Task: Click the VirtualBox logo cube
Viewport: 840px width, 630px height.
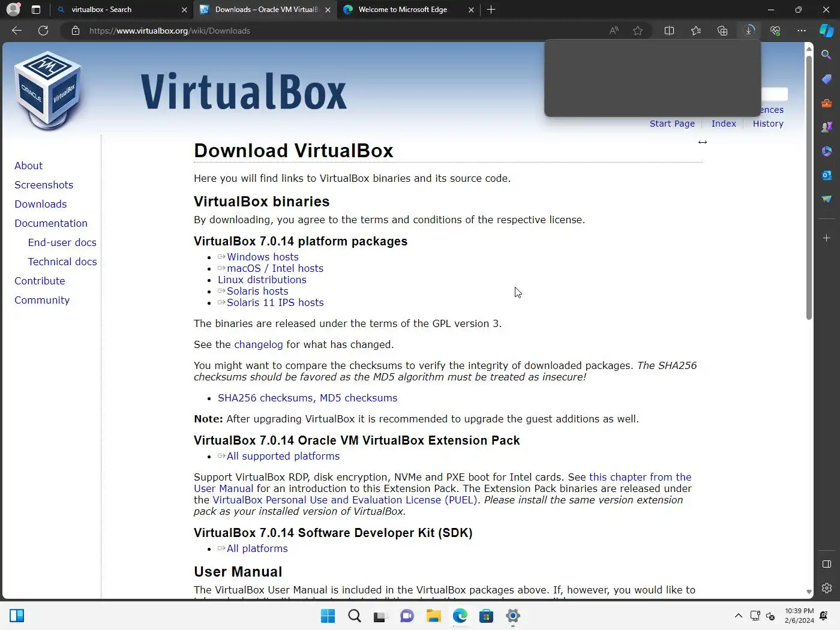Action: tap(48, 91)
